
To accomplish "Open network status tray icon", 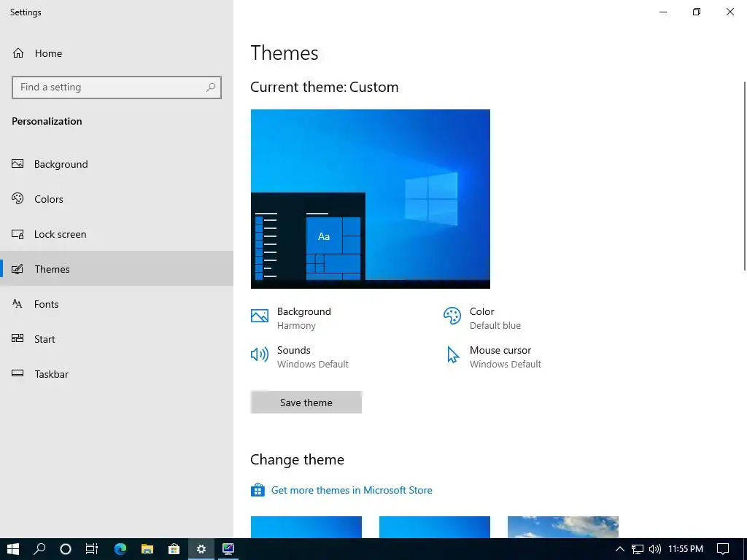I will (638, 549).
